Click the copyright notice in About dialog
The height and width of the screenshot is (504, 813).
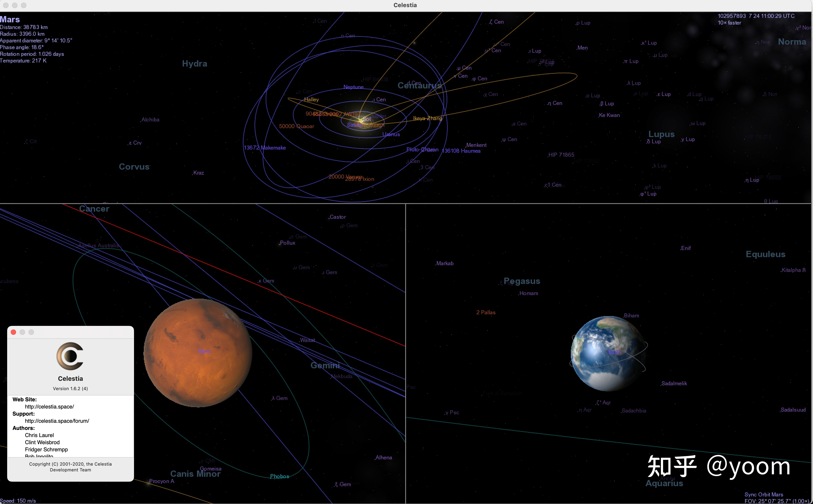[x=70, y=467]
